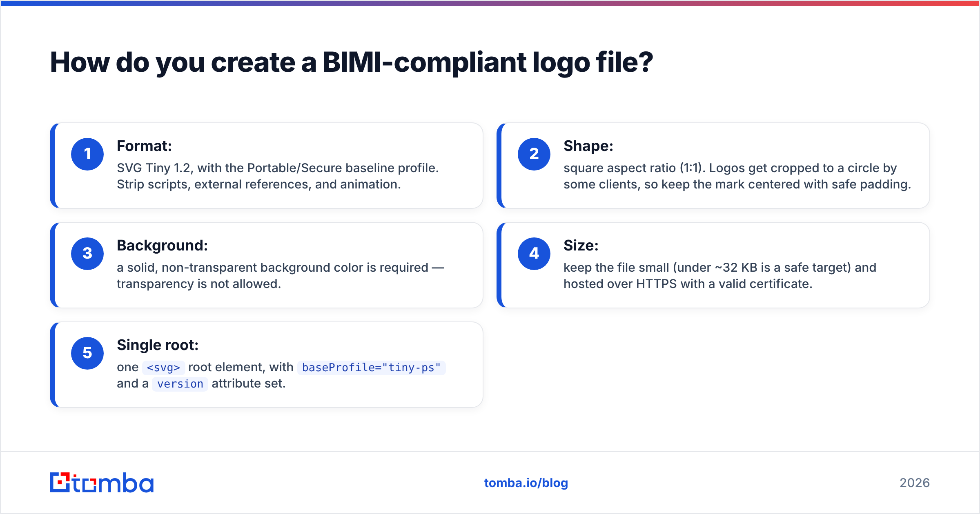This screenshot has height=514, width=980.
Task: Click the number 1 circle badge
Action: click(x=87, y=154)
